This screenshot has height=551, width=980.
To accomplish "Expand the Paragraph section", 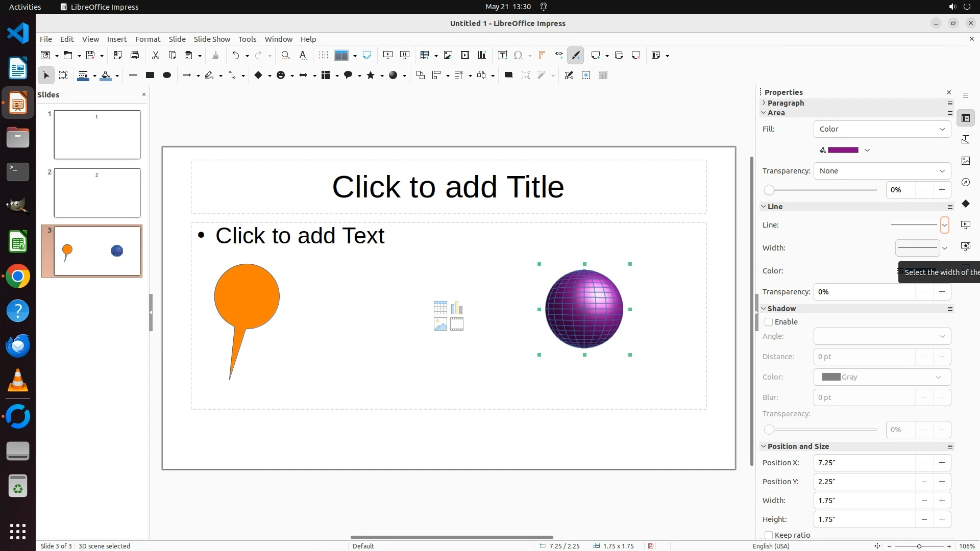I will coord(785,103).
